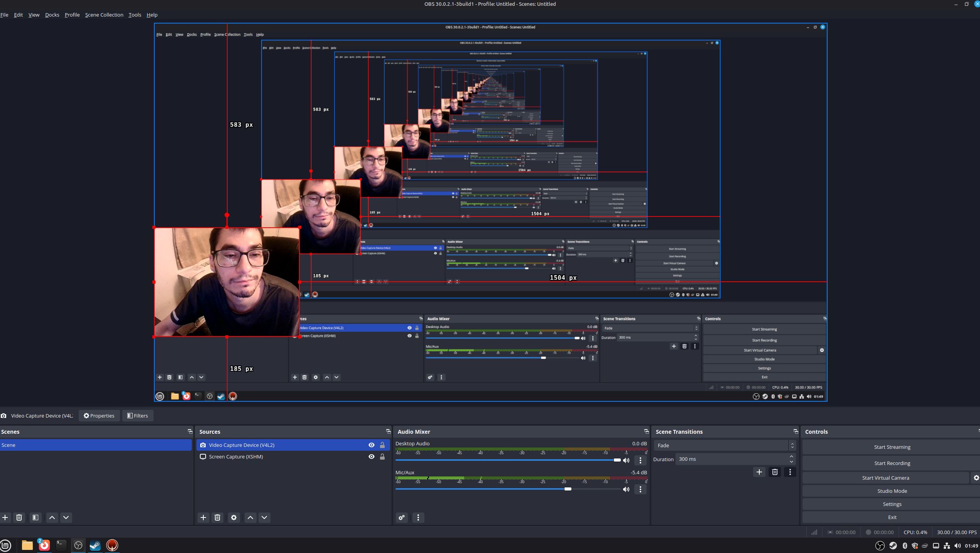
Task: Open Properties in the source toolbar
Action: tap(99, 416)
